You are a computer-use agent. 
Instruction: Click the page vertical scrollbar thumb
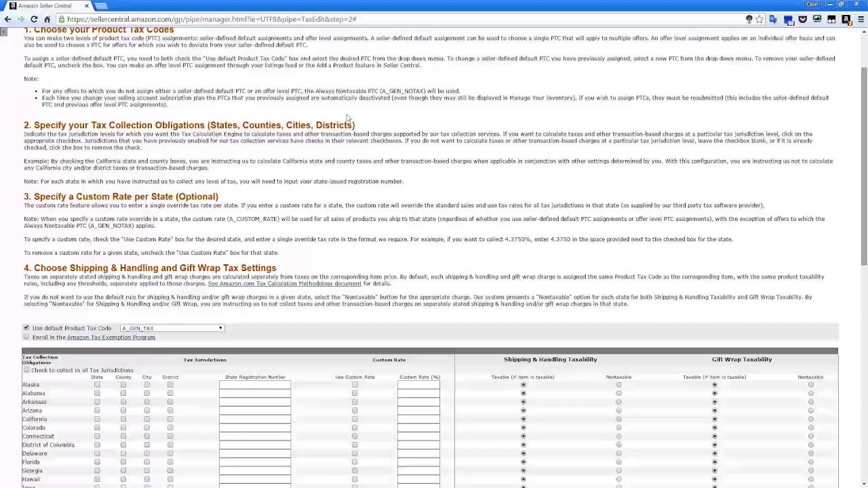pyautogui.click(x=864, y=166)
